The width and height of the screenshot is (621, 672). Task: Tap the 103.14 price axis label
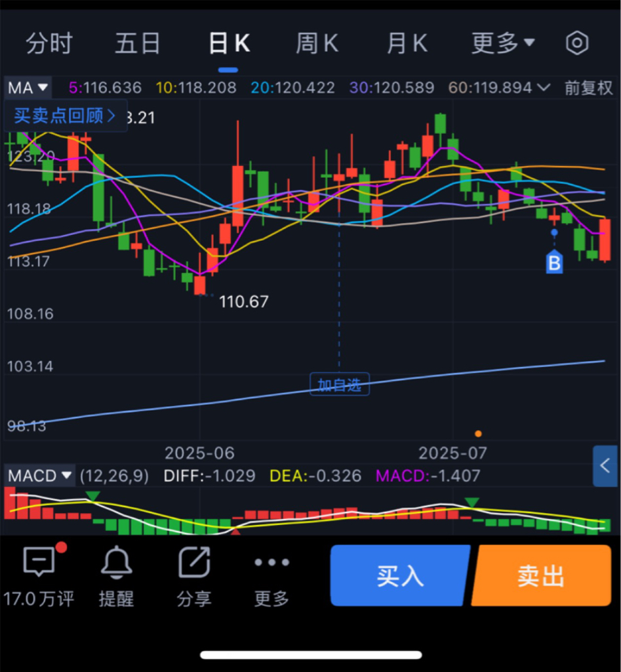pyautogui.click(x=30, y=366)
